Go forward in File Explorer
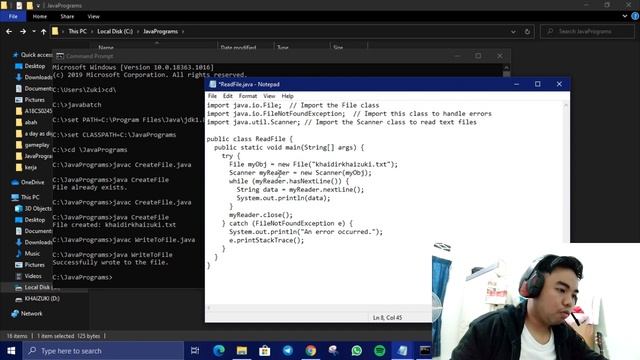 point(23,31)
